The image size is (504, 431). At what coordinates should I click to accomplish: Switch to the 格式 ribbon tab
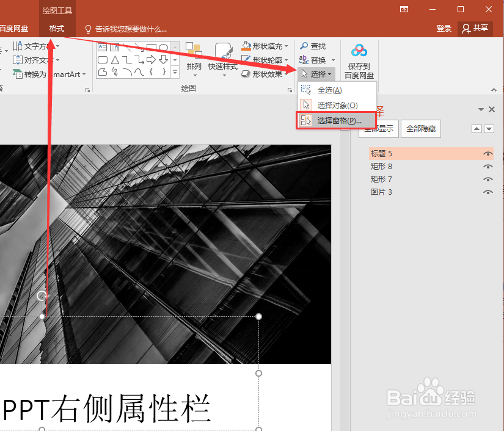(57, 28)
